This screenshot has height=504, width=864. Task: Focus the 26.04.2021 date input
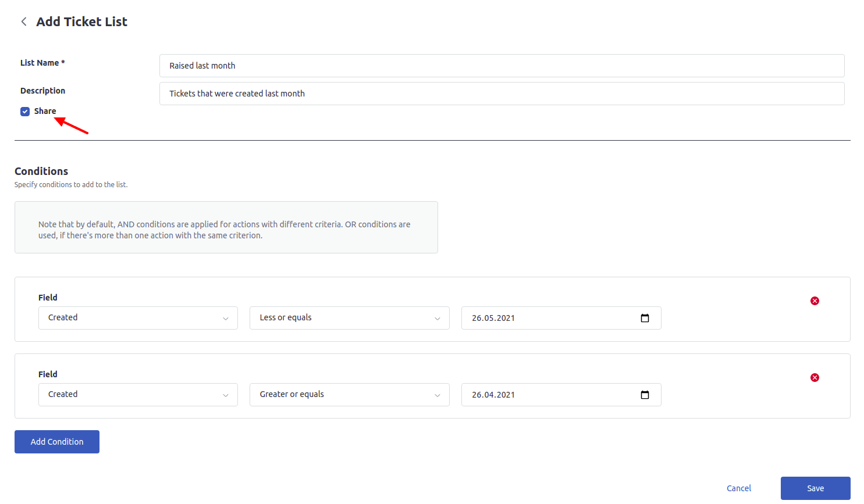point(561,395)
